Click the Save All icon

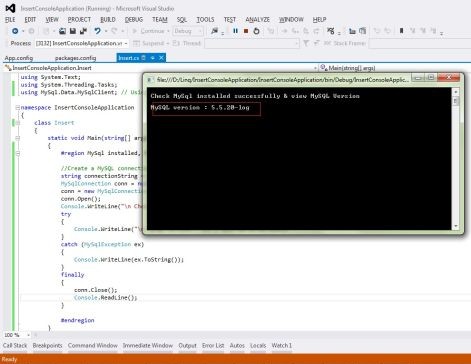click(x=83, y=31)
